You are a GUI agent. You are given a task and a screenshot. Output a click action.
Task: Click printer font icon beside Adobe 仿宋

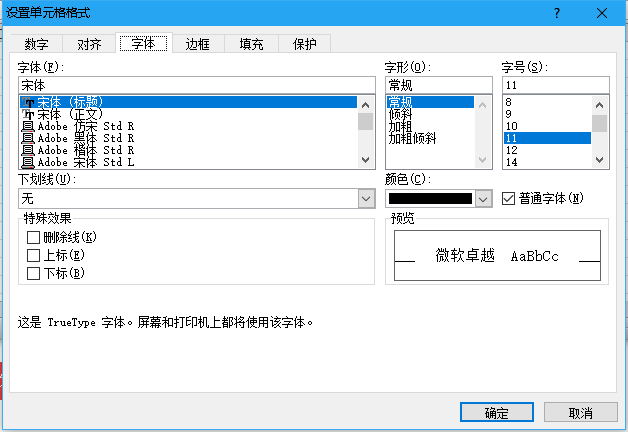[27, 127]
